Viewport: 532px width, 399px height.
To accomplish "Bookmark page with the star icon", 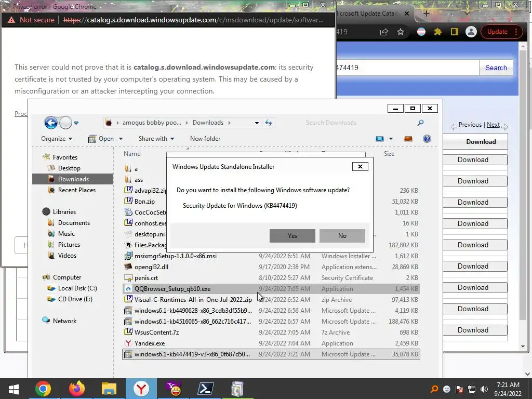I will click(x=401, y=32).
